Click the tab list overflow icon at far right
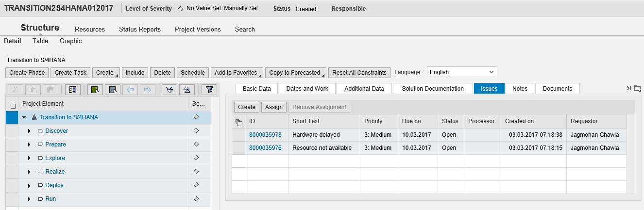Image resolution: width=644 pixels, height=210 pixels. (x=638, y=88)
